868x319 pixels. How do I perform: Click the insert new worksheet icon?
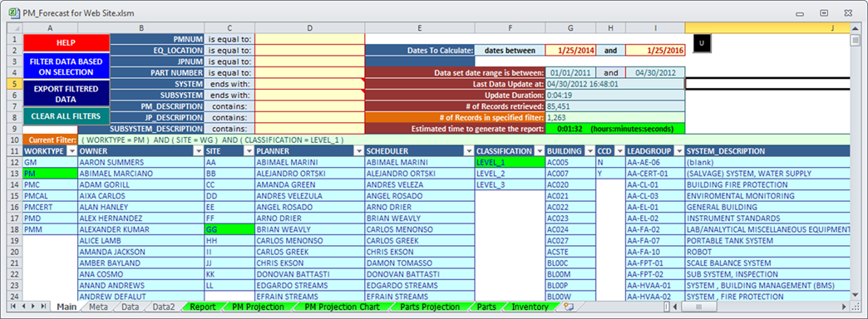coord(568,307)
